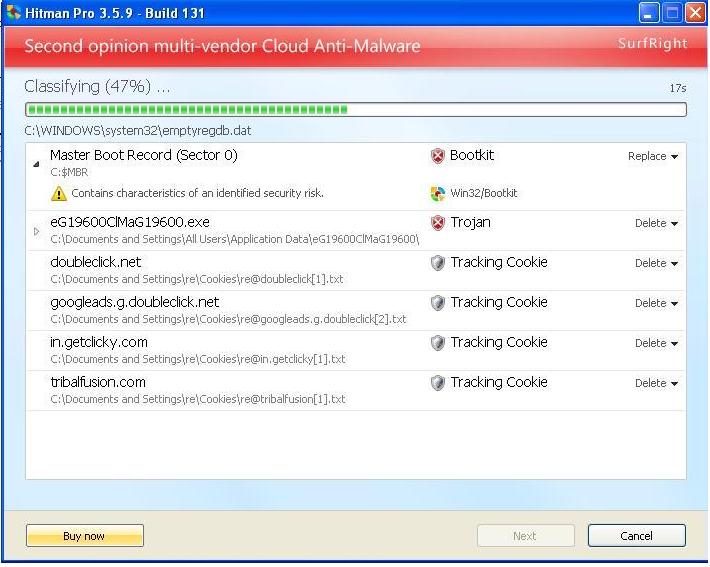Open the Delete dropdown for doubleclick.net
710x567 pixels.
(656, 264)
